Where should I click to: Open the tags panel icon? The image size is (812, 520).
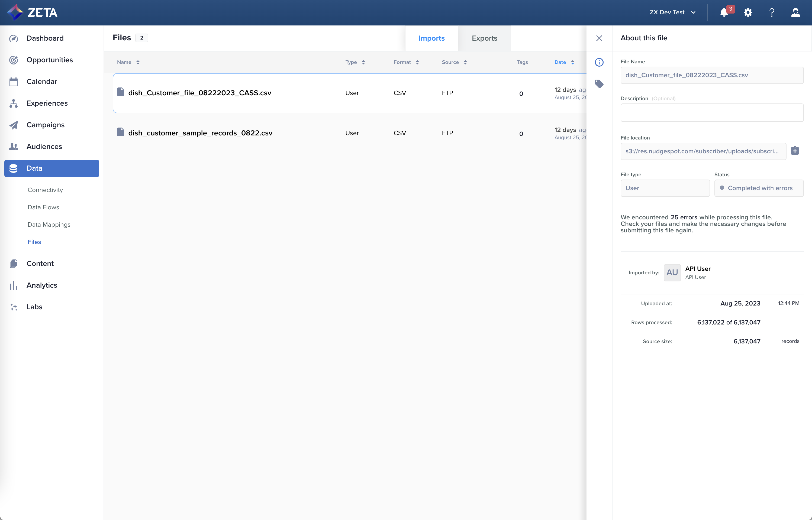coord(599,84)
